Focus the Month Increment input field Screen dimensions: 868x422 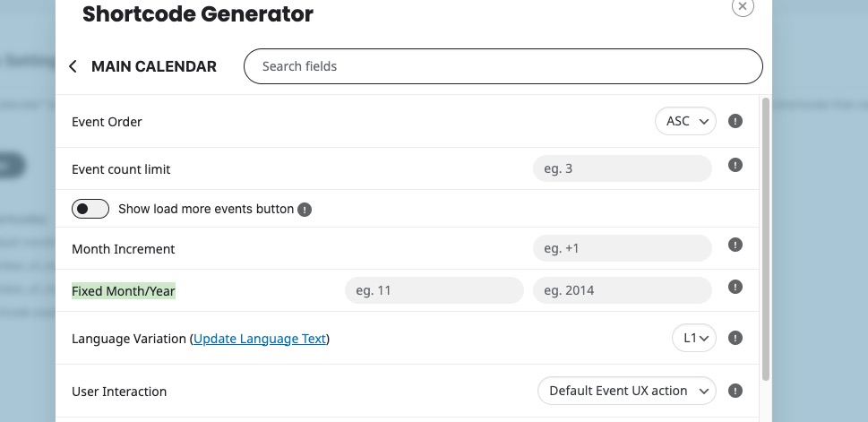(x=622, y=248)
